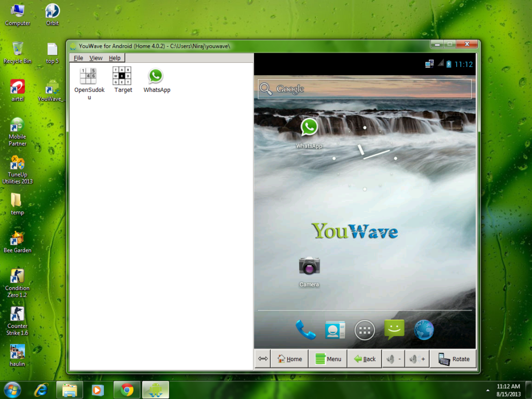Decrease volume with the speaker minus button
This screenshot has height=399, width=532.
(x=394, y=358)
